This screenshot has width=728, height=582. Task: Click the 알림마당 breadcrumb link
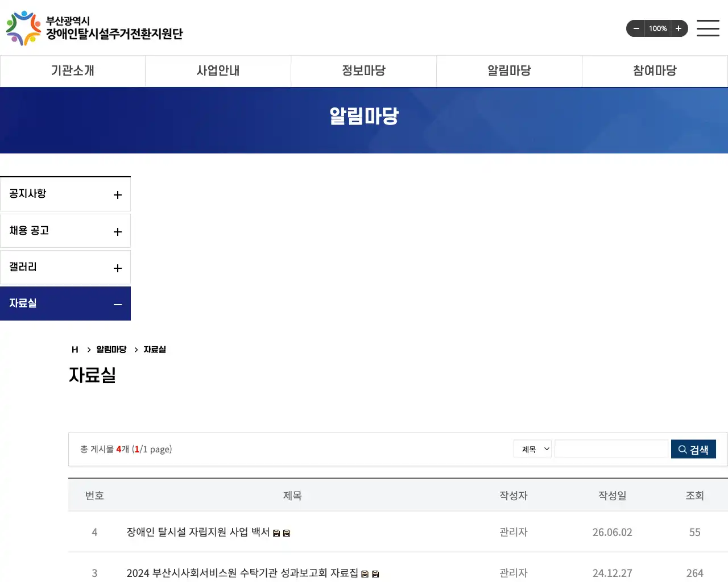coord(111,350)
